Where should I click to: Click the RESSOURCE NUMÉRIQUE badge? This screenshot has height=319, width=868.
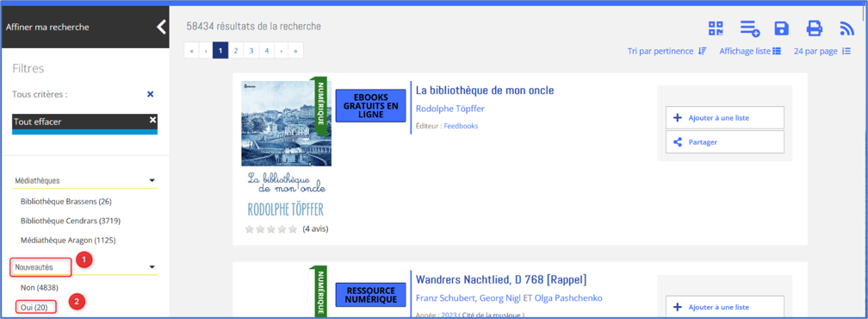[371, 294]
